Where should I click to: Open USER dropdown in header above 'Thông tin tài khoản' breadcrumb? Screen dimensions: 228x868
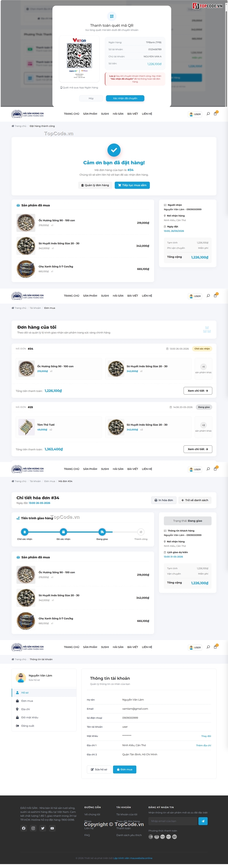[x=195, y=647]
